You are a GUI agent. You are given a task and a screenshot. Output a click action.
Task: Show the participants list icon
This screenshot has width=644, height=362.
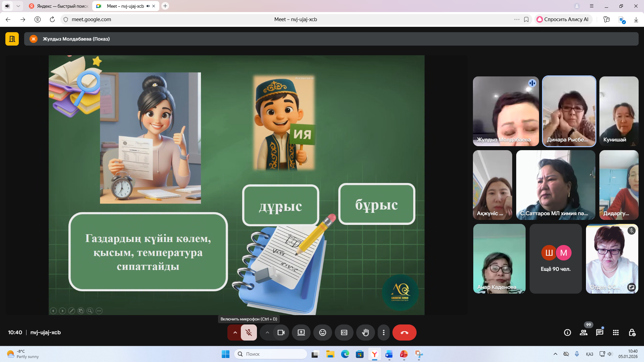click(584, 333)
